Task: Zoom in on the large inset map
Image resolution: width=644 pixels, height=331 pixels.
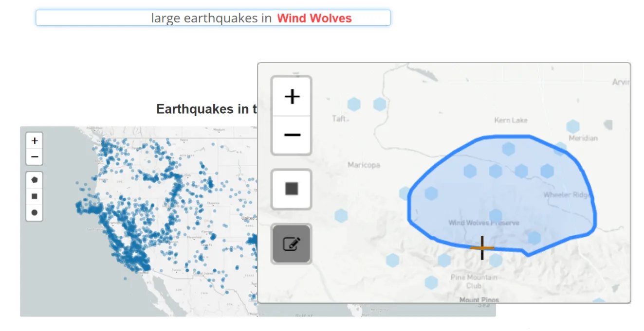Action: coord(292,97)
